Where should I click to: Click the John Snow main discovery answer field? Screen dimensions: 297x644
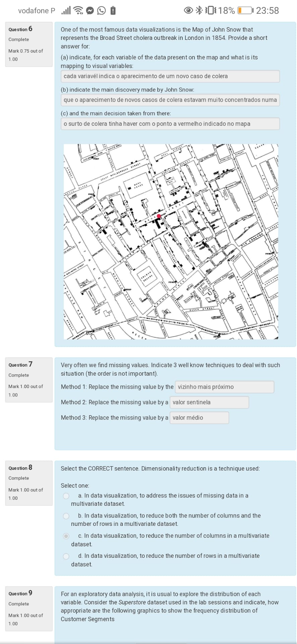coord(170,100)
